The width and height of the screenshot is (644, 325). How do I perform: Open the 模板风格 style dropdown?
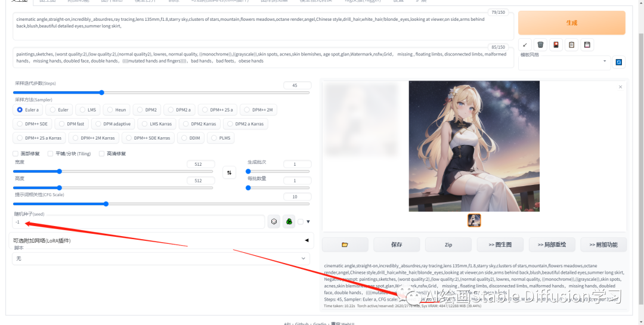coord(563,61)
